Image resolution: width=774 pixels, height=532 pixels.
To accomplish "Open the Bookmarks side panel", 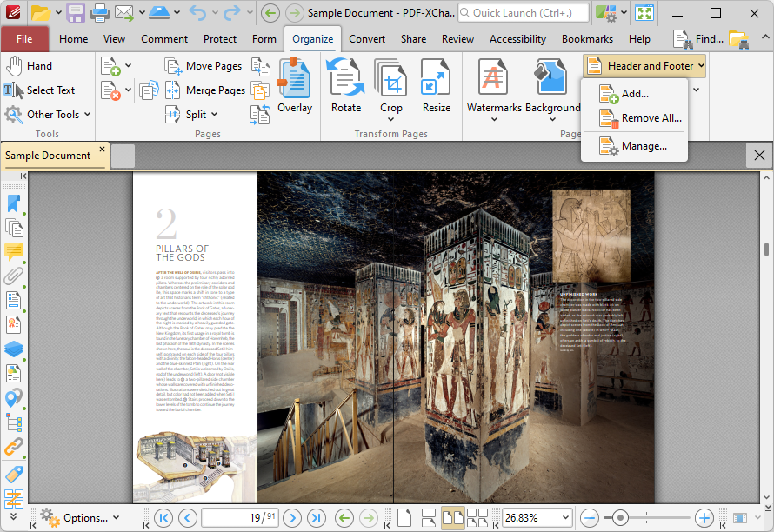I will click(x=14, y=203).
